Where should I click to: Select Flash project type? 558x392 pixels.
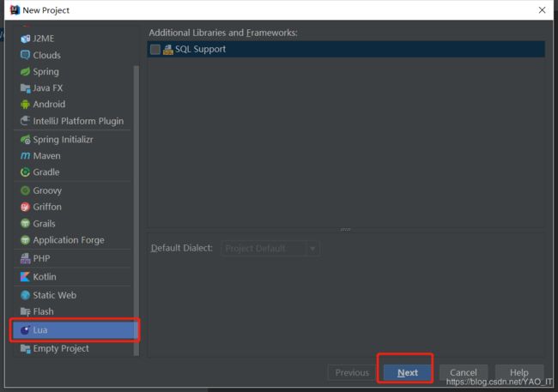pos(73,311)
